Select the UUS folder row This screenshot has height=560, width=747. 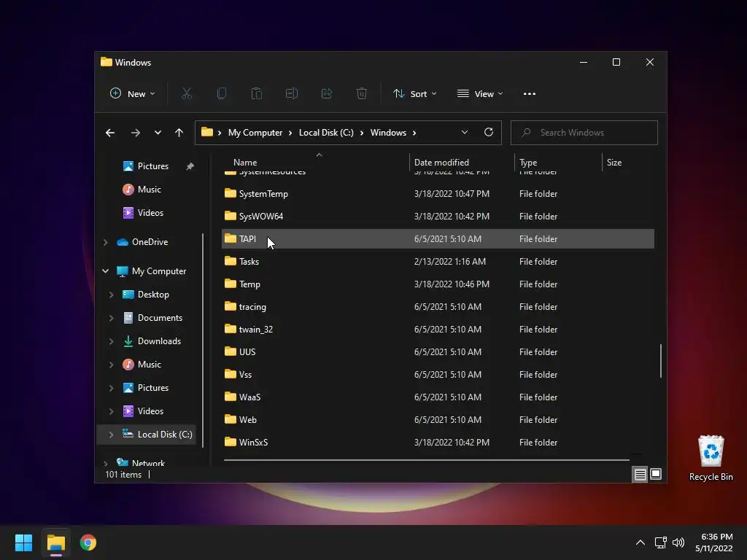pyautogui.click(x=438, y=352)
